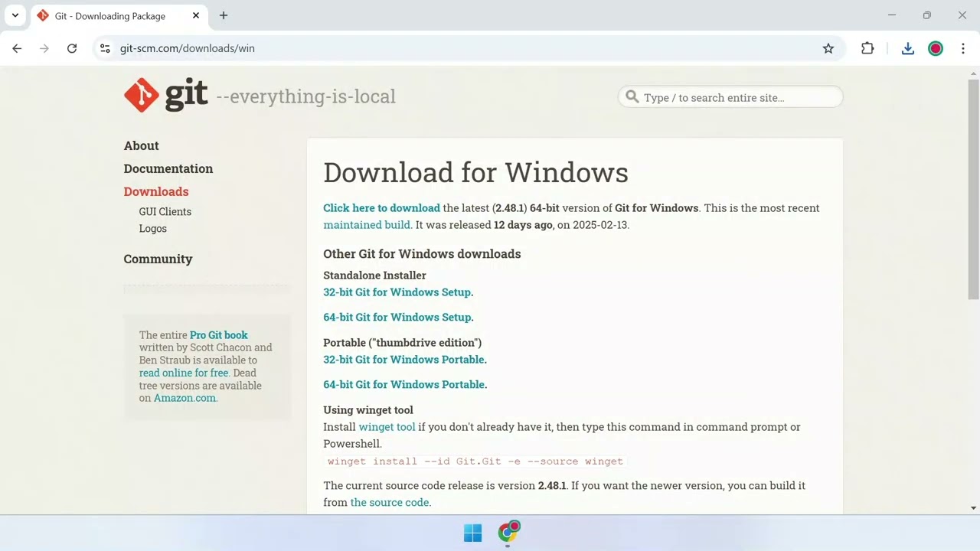
Task: Click the scrollbar down arrow
Action: (x=974, y=508)
